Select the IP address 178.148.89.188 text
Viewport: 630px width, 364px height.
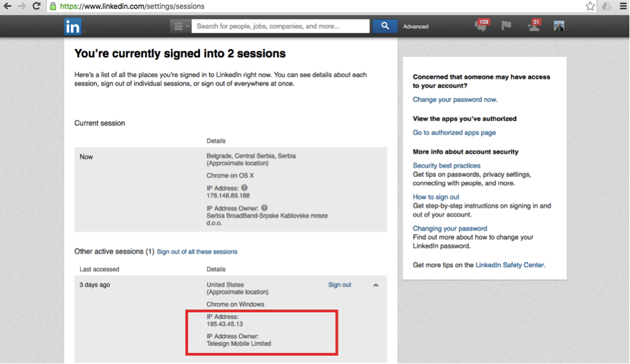(x=228, y=196)
